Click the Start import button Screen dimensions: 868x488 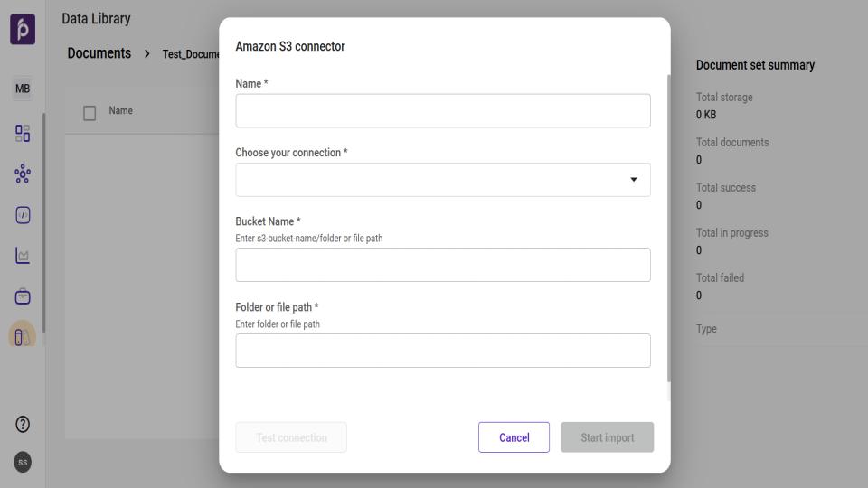tap(607, 437)
